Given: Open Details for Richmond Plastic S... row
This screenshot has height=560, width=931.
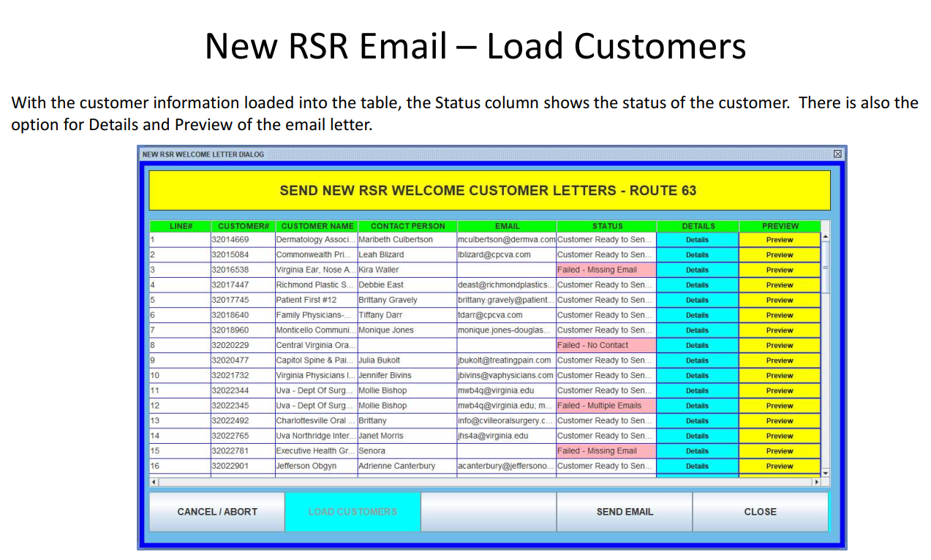Looking at the screenshot, I should pos(698,285).
